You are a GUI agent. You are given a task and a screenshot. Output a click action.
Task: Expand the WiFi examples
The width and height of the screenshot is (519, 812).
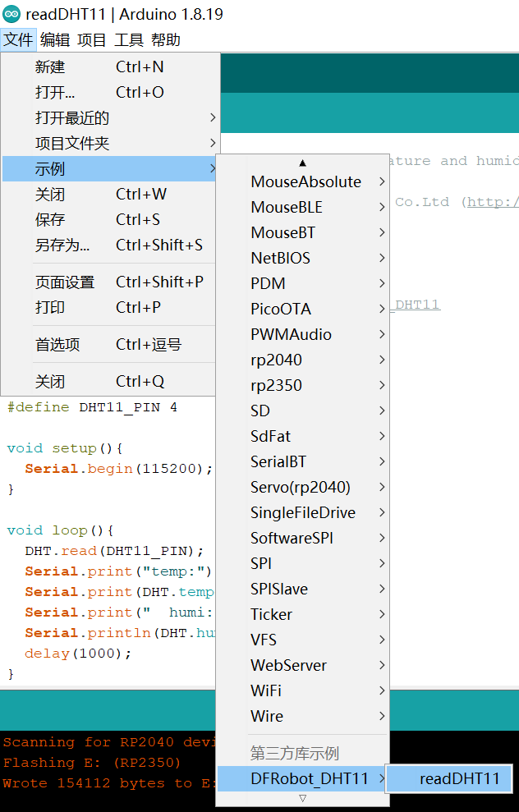pyautogui.click(x=302, y=690)
